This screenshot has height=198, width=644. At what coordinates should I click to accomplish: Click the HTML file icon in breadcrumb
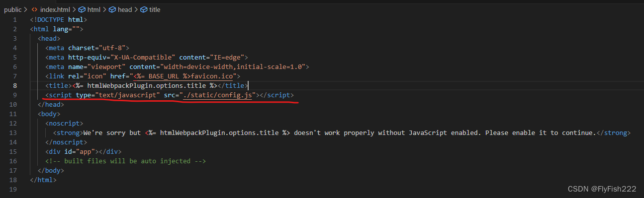(x=35, y=9)
